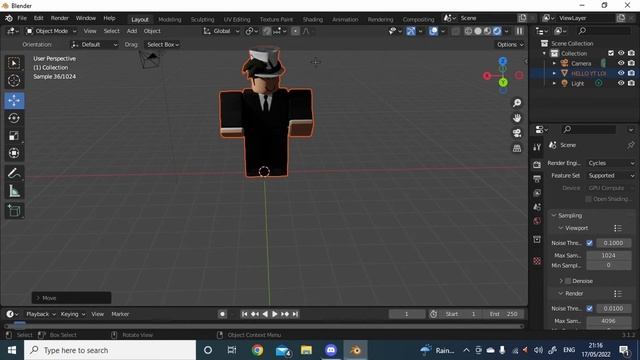Open Blender from the Windows taskbar
This screenshot has height=360, width=640.
[355, 350]
